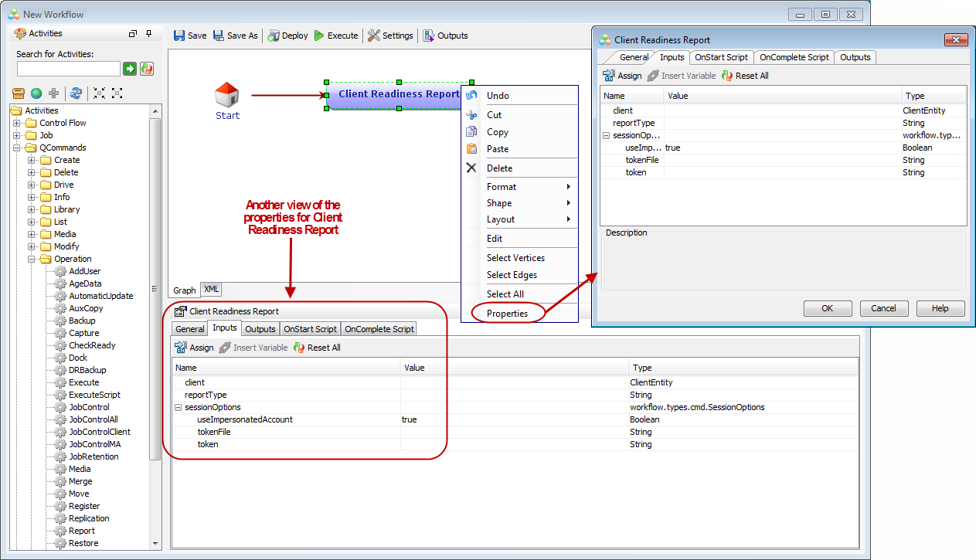Screen dimensions: 976x560
Task: Expand the Control Flow folder
Action: tap(17, 123)
